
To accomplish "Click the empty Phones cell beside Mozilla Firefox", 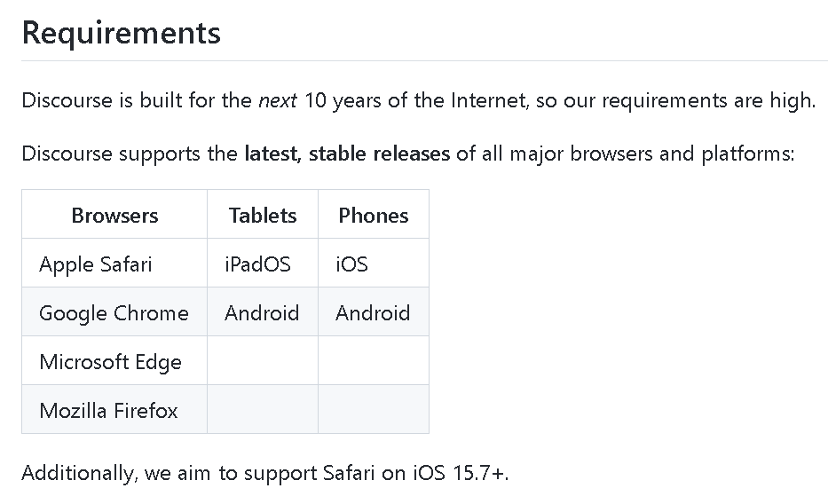I will [x=374, y=409].
